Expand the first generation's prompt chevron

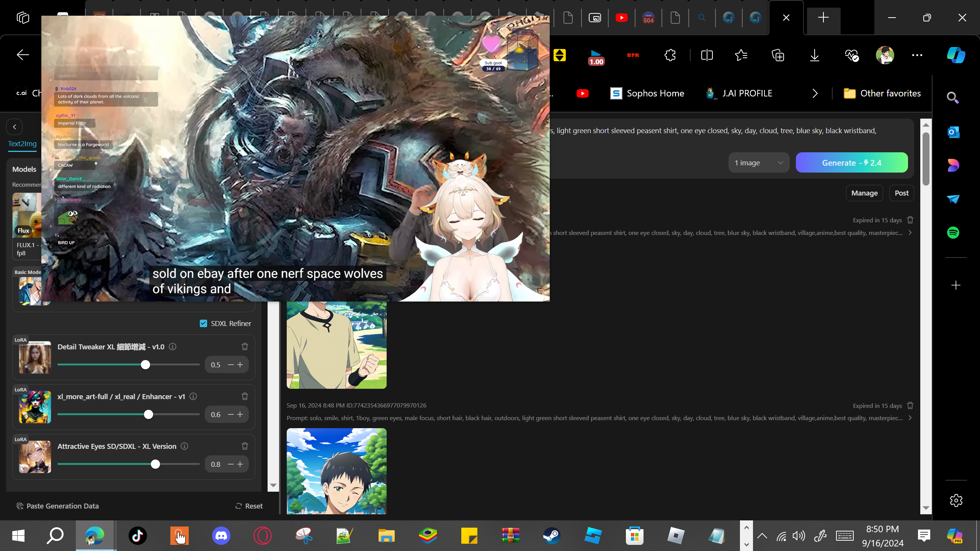(x=910, y=233)
